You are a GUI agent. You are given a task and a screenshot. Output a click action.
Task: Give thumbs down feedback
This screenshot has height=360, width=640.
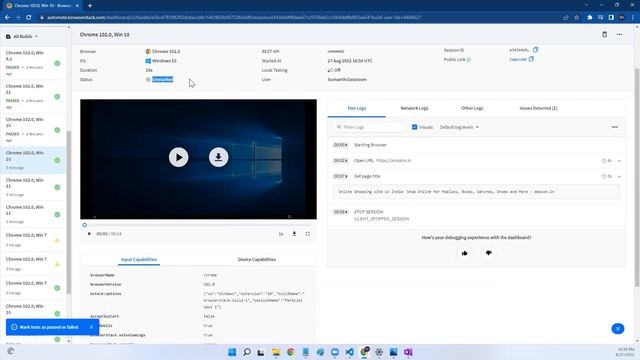click(x=489, y=253)
